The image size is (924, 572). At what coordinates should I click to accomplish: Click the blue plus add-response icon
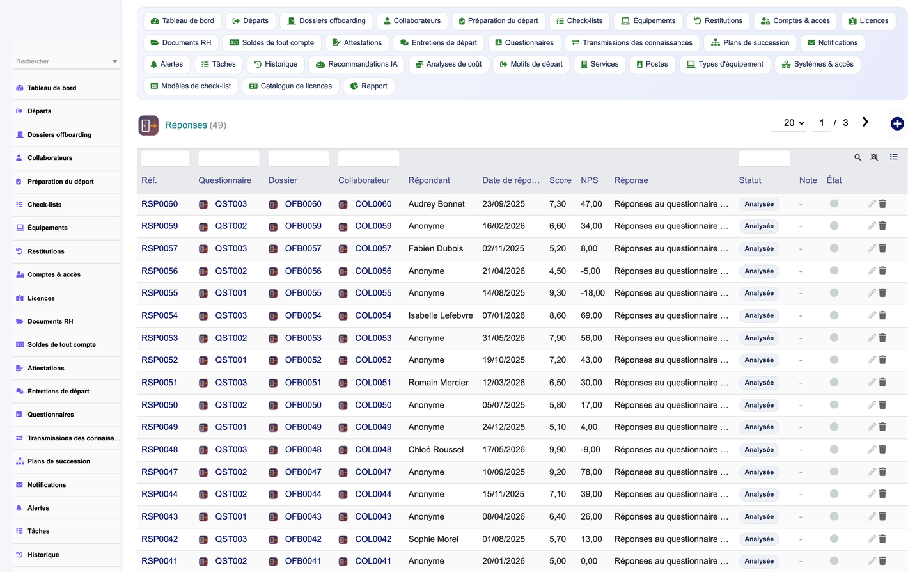point(897,123)
